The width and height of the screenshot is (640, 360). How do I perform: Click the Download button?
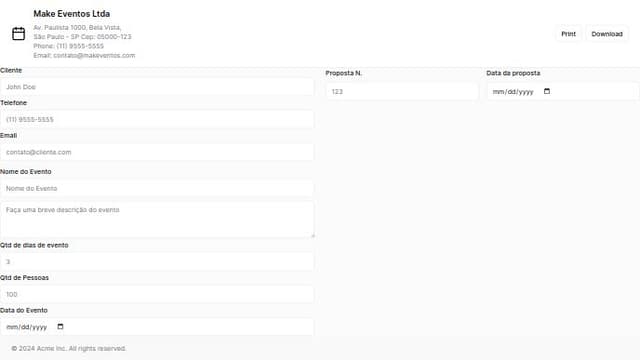(607, 34)
